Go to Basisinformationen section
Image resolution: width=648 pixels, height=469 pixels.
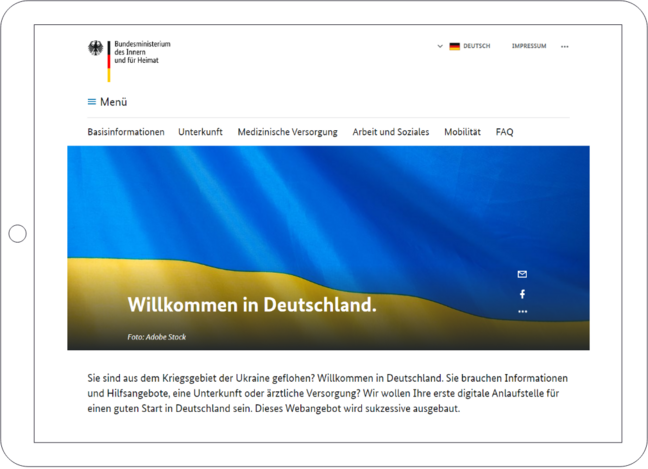(x=126, y=132)
